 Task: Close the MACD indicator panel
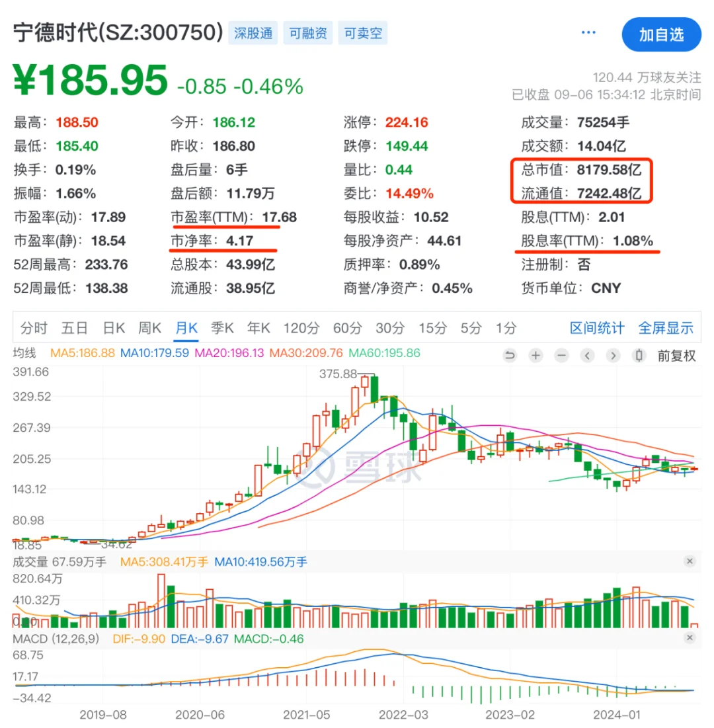coord(690,638)
